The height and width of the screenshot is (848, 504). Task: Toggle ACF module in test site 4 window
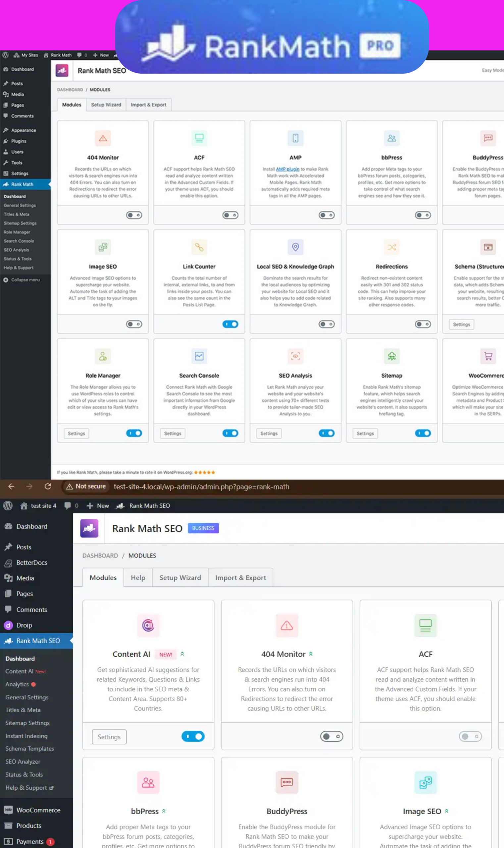470,737
